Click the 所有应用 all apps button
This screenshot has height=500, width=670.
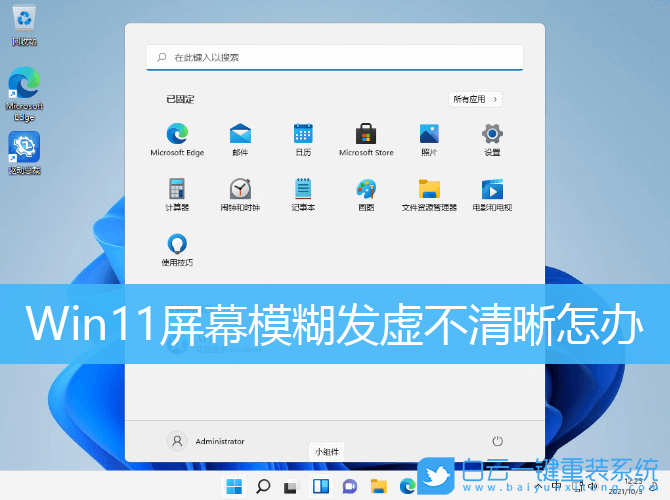tap(475, 99)
